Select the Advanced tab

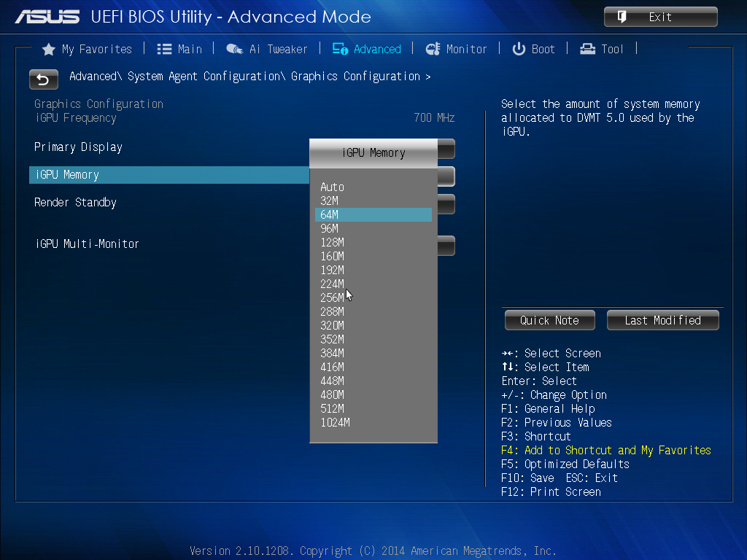tap(367, 49)
